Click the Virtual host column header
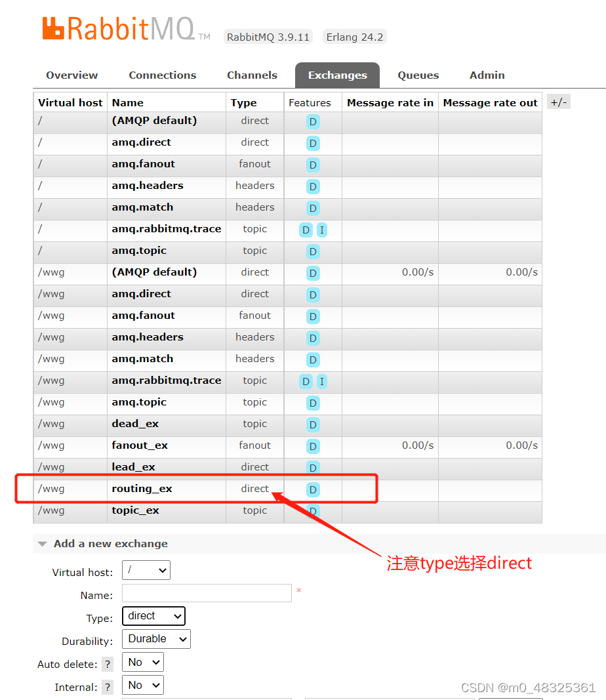The height and width of the screenshot is (700, 606). (x=70, y=103)
